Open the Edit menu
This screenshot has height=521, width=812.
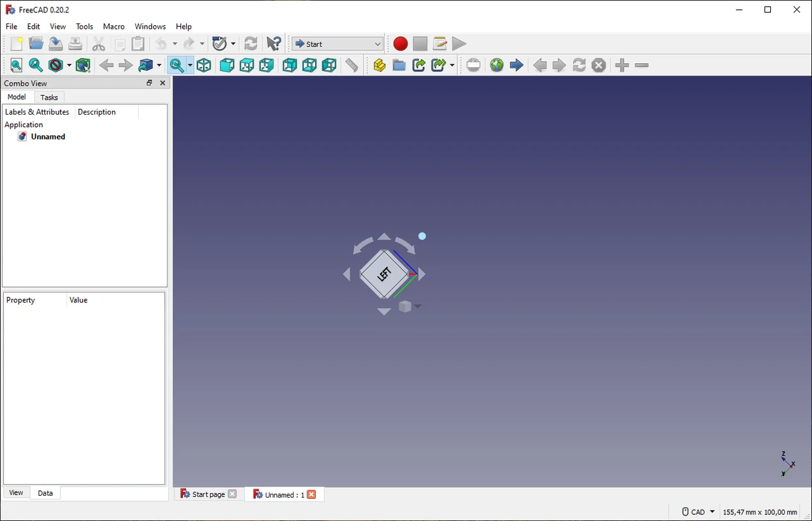(34, 27)
